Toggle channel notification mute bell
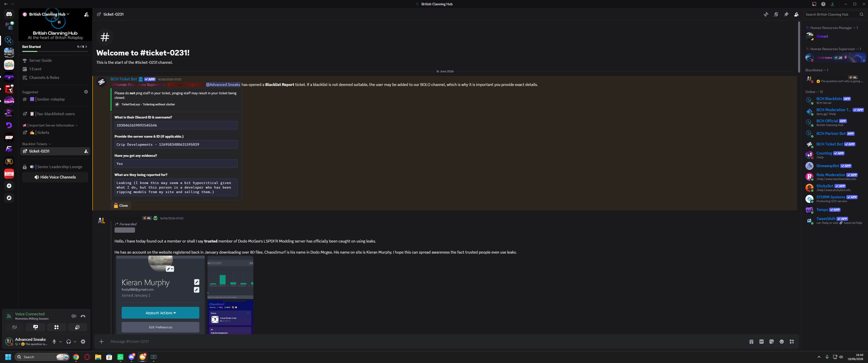This screenshot has width=868, height=363. click(x=776, y=14)
